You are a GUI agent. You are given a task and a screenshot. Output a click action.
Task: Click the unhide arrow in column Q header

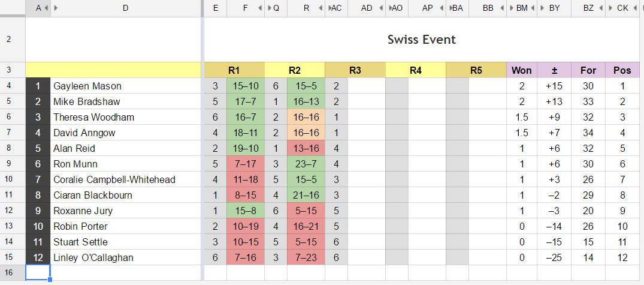(x=269, y=8)
